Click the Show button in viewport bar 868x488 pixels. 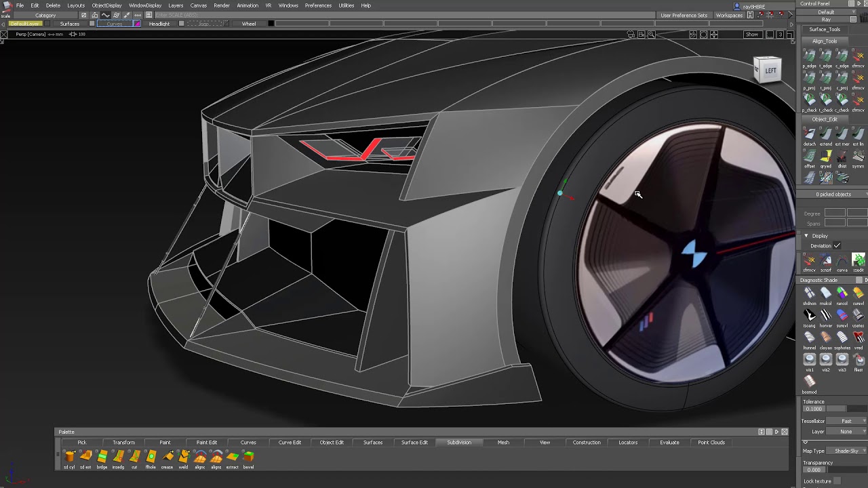click(752, 35)
